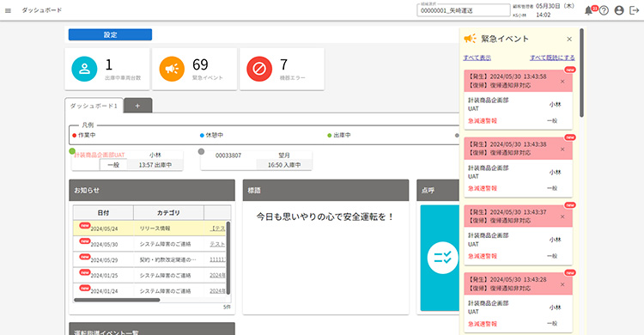Click the 日付 column header
This screenshot has height=335, width=644.
click(103, 212)
